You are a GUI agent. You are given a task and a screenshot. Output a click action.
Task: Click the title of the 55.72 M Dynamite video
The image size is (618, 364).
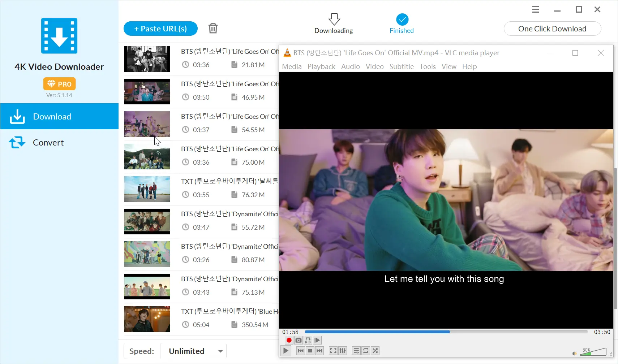click(230, 214)
